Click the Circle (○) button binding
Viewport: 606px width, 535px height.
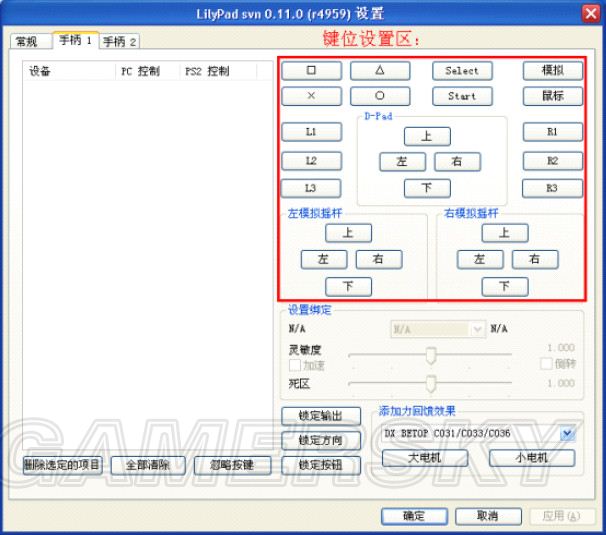pos(380,96)
